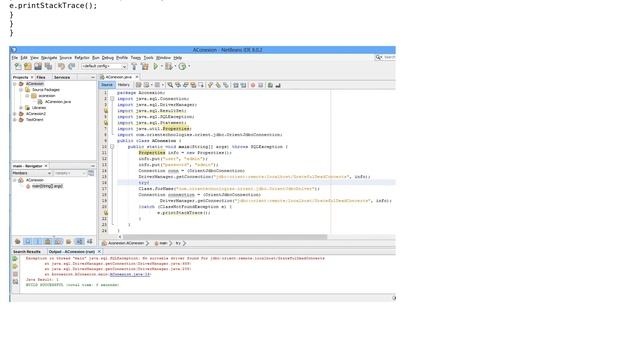This screenshot has width=640, height=360.
Task: Toggle Show Inherited Members in Navigator
Action: [x=18, y=242]
